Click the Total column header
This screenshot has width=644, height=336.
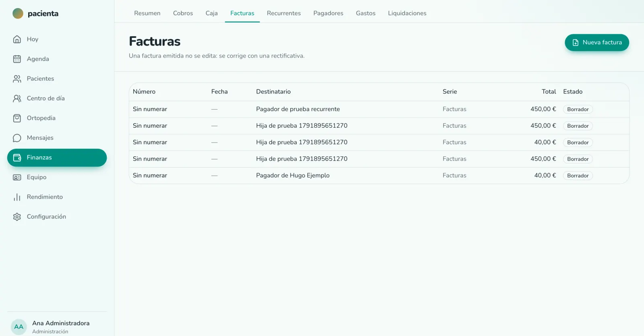(549, 91)
